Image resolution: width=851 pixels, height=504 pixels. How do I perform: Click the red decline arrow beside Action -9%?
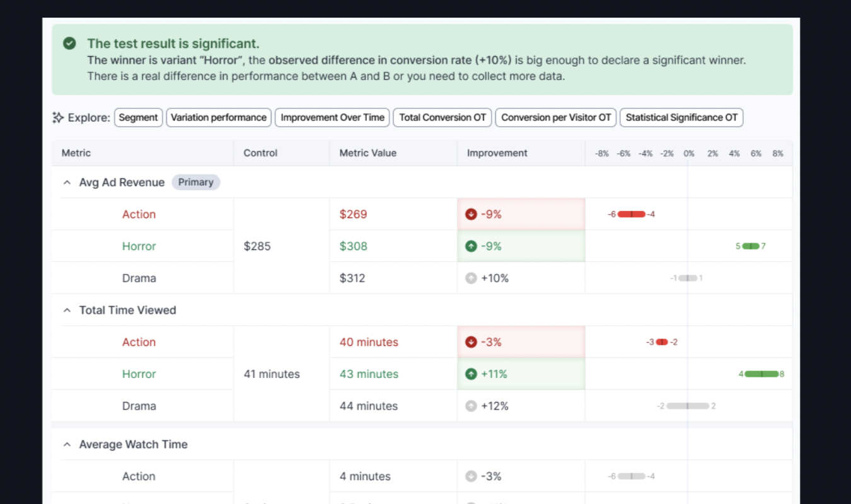(x=471, y=214)
